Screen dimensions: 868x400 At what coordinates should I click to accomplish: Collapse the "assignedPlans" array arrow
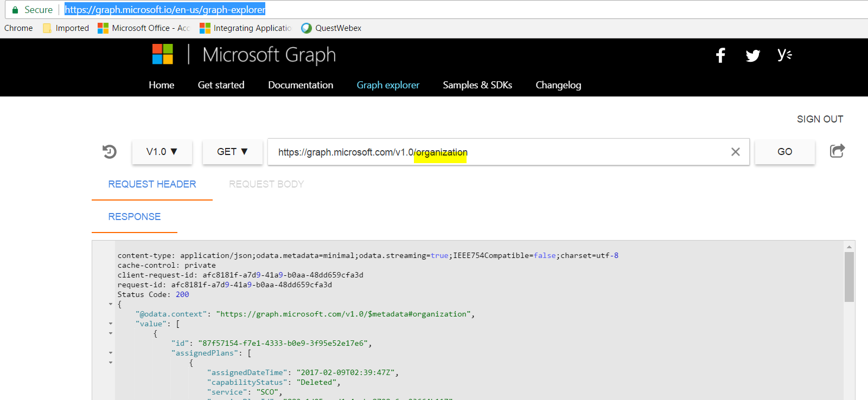(111, 353)
